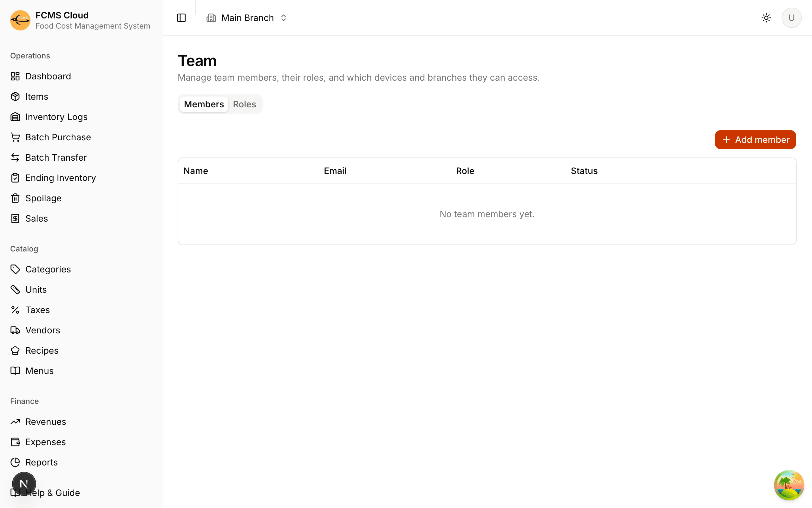Click the Units ruler icon
This screenshot has height=508, width=812.
pos(15,290)
